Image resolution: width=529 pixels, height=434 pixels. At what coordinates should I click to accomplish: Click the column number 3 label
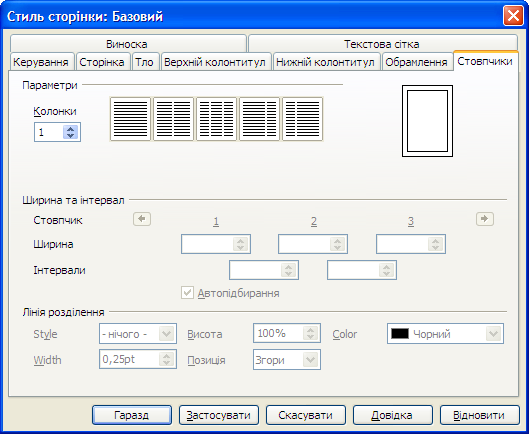pos(411,221)
